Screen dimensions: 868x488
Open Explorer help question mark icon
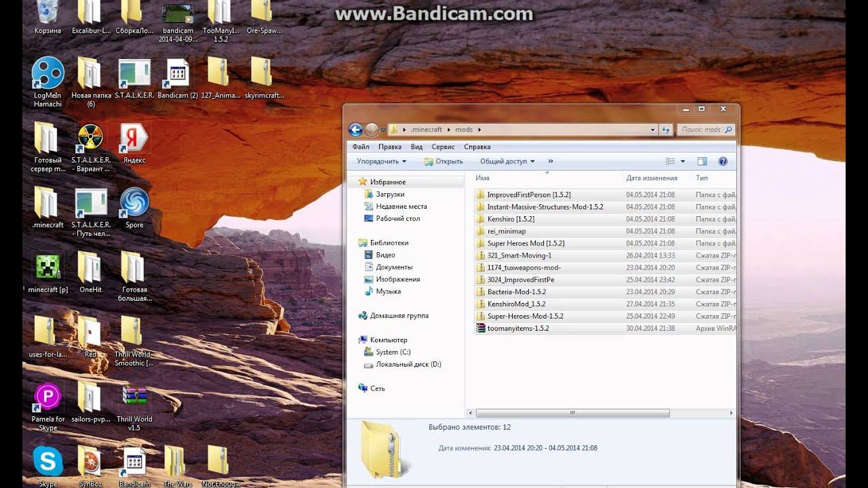[x=723, y=161]
